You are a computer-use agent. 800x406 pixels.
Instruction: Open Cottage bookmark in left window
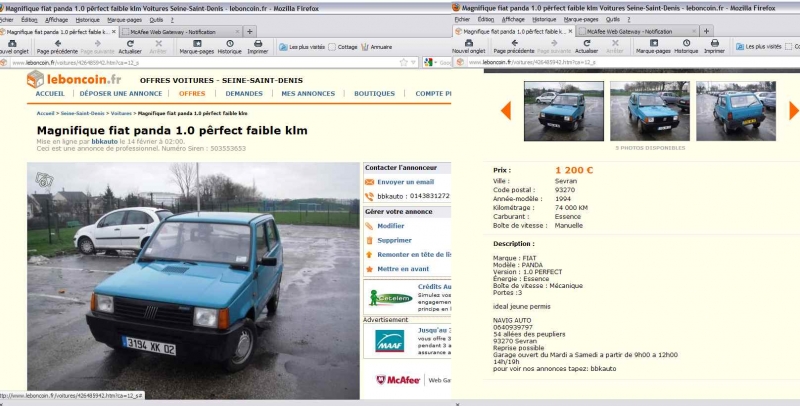point(343,47)
